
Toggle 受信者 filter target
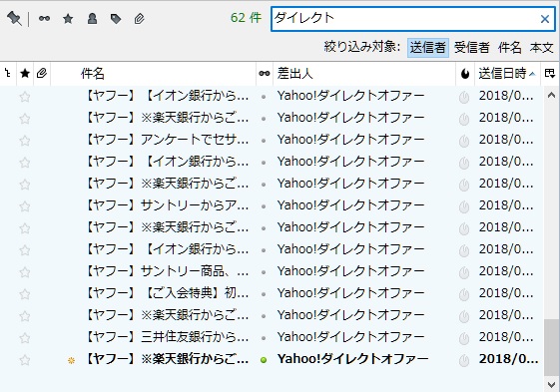[472, 48]
